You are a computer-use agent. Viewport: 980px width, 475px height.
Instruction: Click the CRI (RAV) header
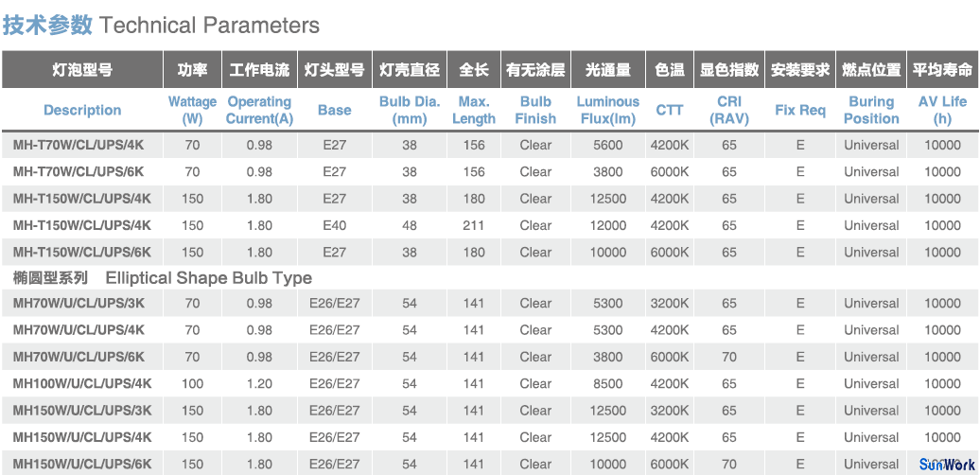[x=729, y=110]
